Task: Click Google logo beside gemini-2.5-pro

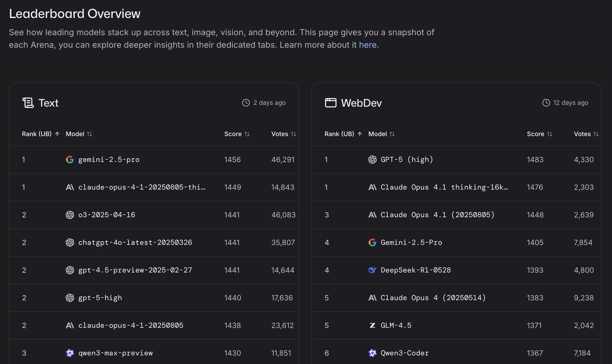Action: pyautogui.click(x=70, y=160)
